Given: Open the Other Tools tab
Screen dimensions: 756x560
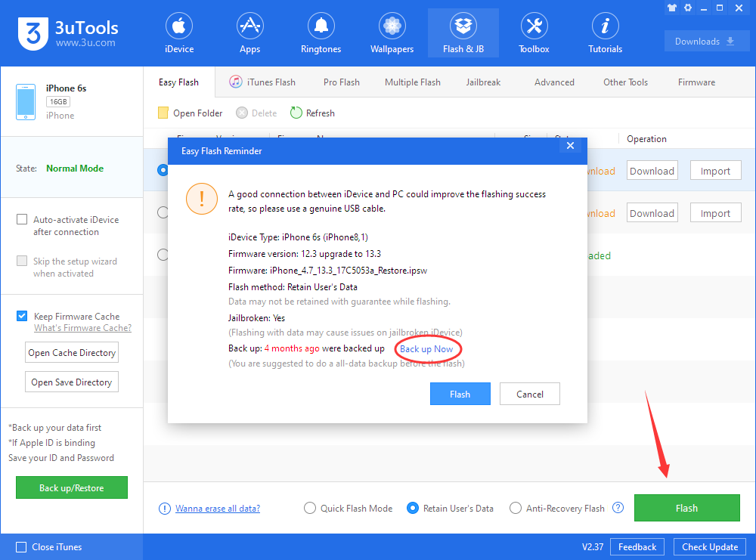Looking at the screenshot, I should click(625, 82).
